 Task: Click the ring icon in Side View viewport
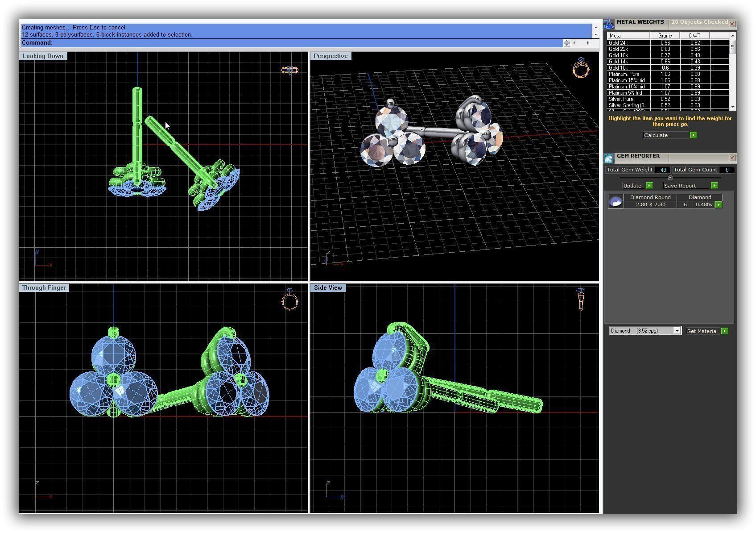click(x=580, y=299)
